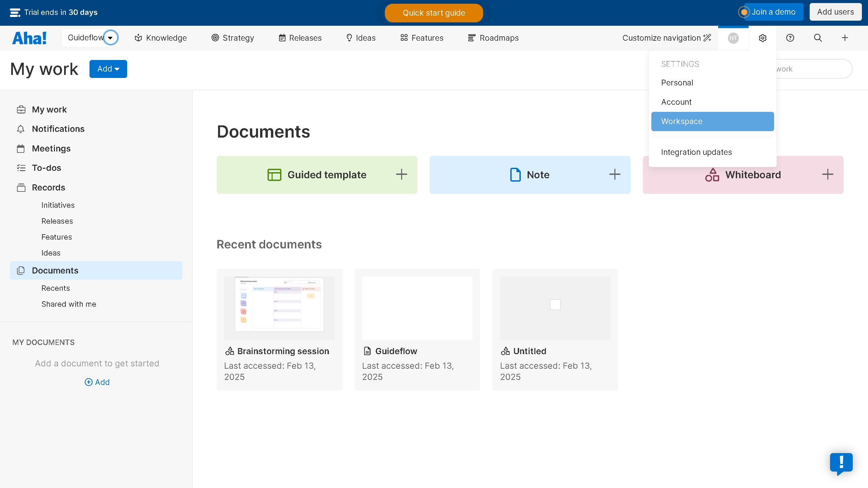Select Personal settings option

tap(677, 83)
